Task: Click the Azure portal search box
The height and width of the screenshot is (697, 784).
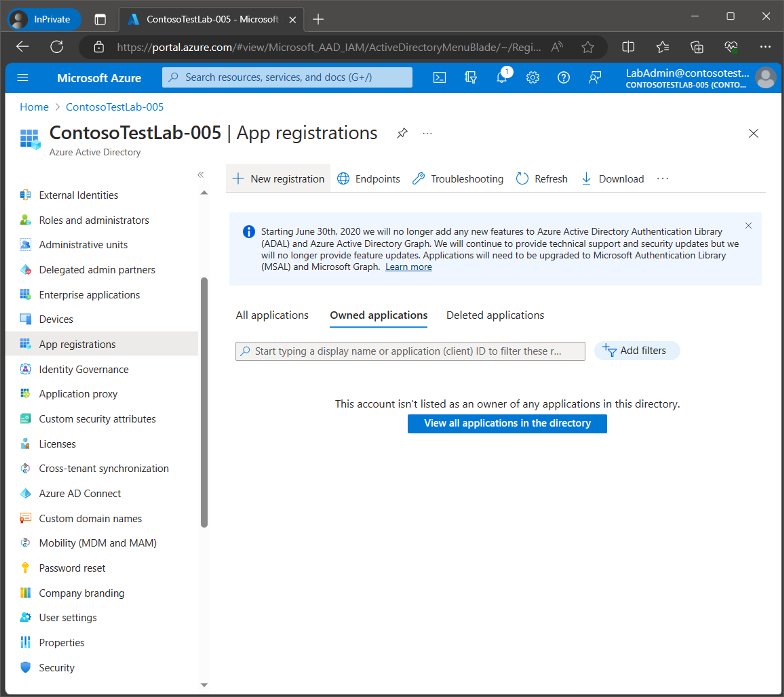Action: [287, 77]
